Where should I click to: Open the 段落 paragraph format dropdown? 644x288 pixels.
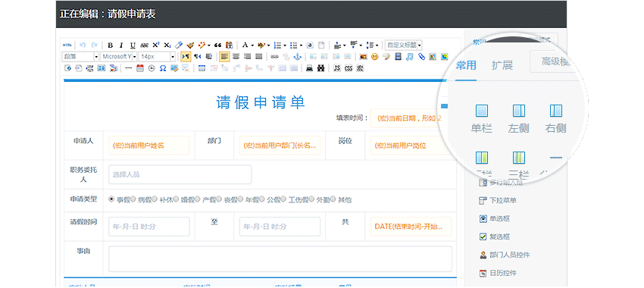(80, 57)
